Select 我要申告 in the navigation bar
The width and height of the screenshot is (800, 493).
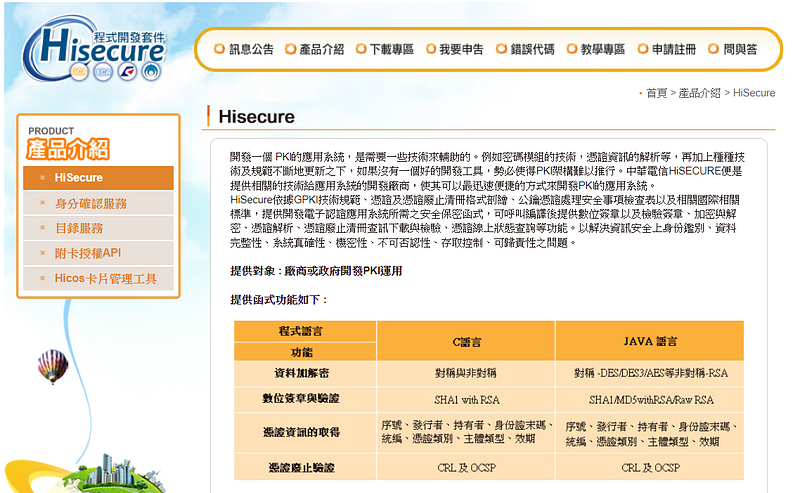(455, 49)
